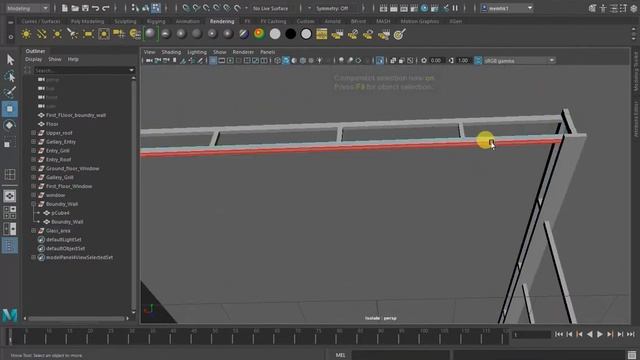640x360 pixels.
Task: Activate the Lasso select tool
Action: [x=10, y=76]
